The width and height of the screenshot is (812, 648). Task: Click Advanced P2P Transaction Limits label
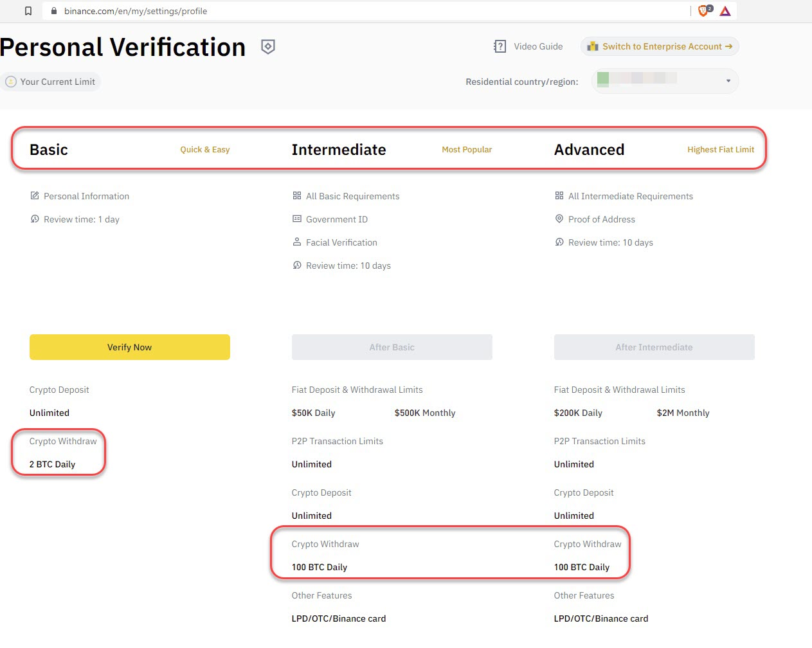pos(600,441)
